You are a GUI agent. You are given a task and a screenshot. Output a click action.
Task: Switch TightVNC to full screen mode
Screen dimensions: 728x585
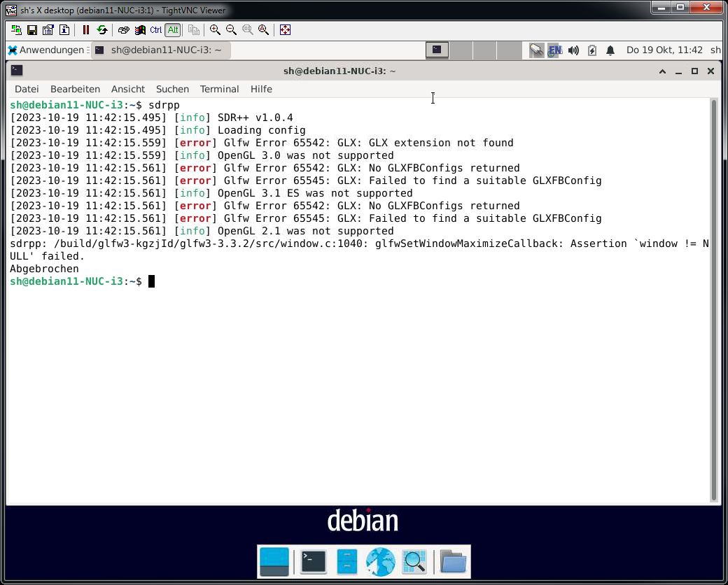click(x=285, y=30)
